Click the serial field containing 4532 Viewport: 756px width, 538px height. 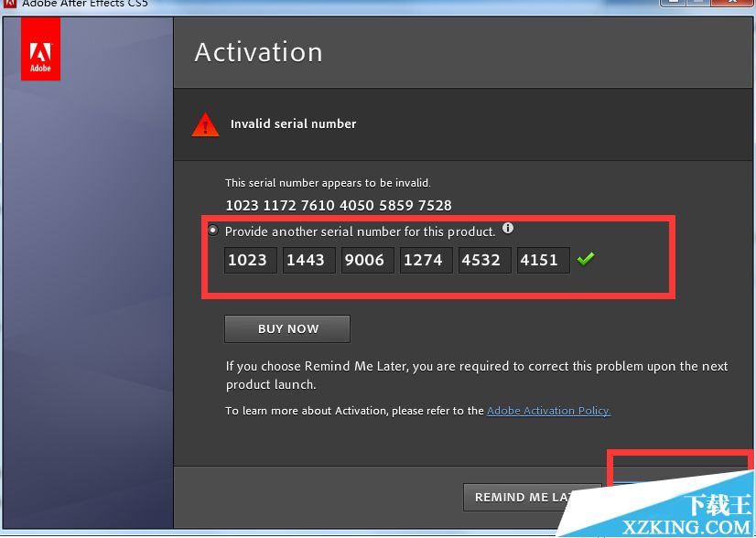click(484, 261)
